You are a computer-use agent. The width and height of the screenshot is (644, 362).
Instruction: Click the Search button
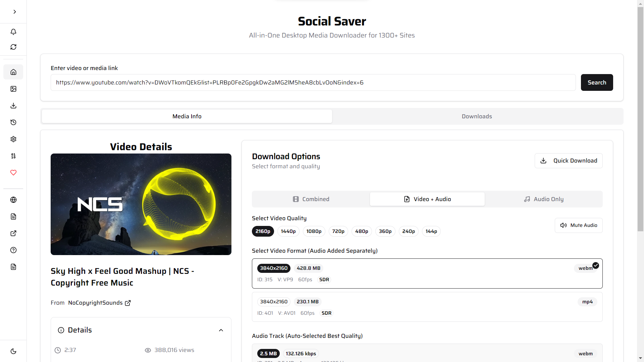click(597, 82)
